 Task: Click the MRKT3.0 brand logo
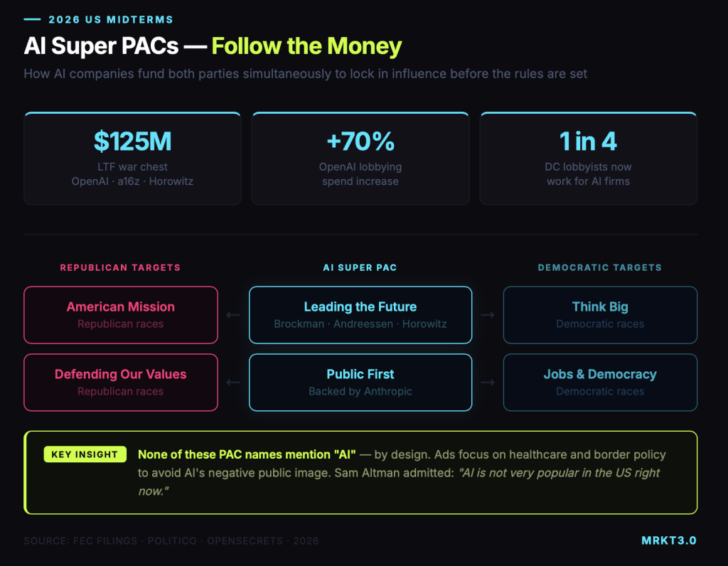[668, 540]
